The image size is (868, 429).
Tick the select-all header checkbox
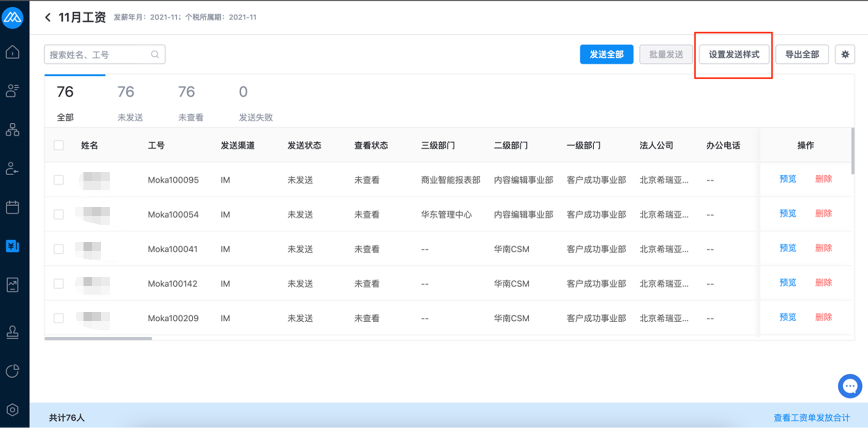click(59, 145)
